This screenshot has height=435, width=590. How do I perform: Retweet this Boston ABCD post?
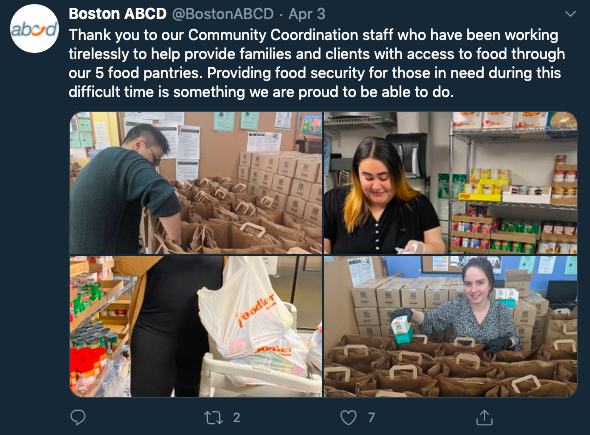[x=213, y=418]
